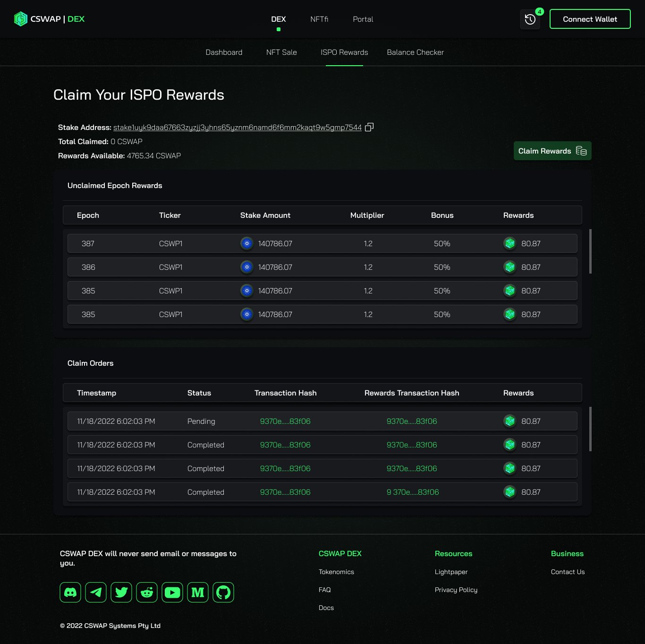Screen dimensions: 645x644
Task: Open the stake address hyperlink
Action: 237,127
